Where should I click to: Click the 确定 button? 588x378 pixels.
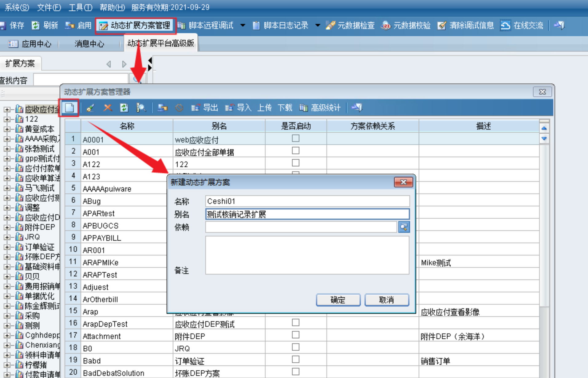pyautogui.click(x=338, y=300)
